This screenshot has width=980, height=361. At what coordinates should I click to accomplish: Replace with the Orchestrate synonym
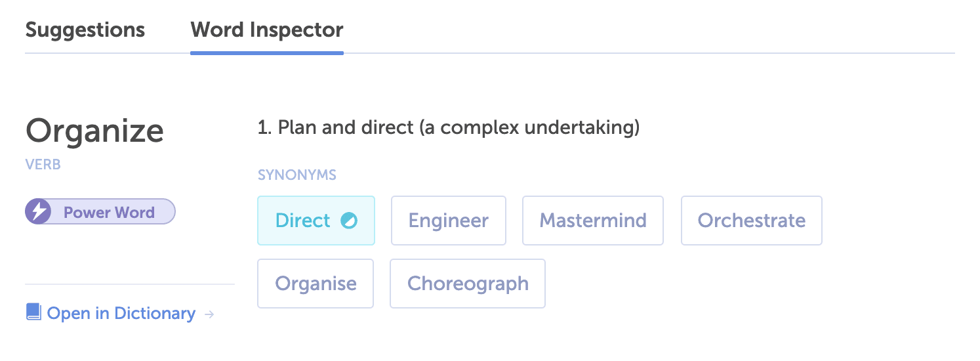coord(751,221)
